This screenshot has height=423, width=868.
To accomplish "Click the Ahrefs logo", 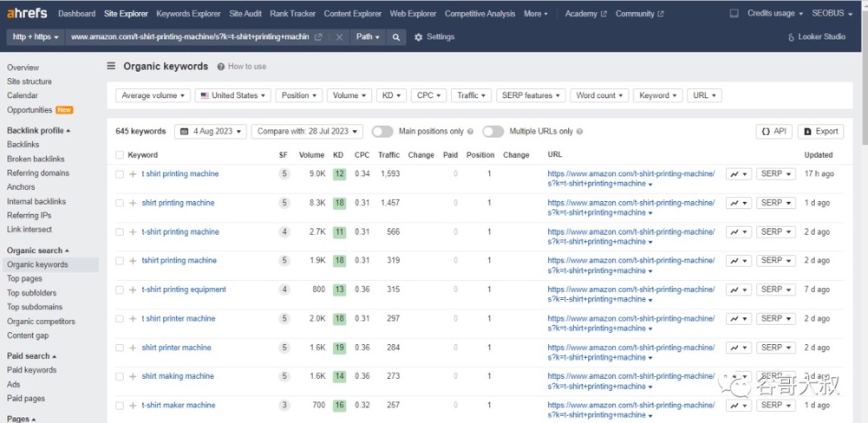I will (27, 13).
